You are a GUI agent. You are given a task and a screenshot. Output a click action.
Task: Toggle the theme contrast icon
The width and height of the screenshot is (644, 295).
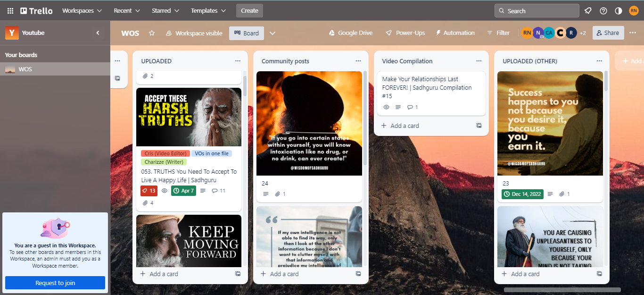pos(619,10)
